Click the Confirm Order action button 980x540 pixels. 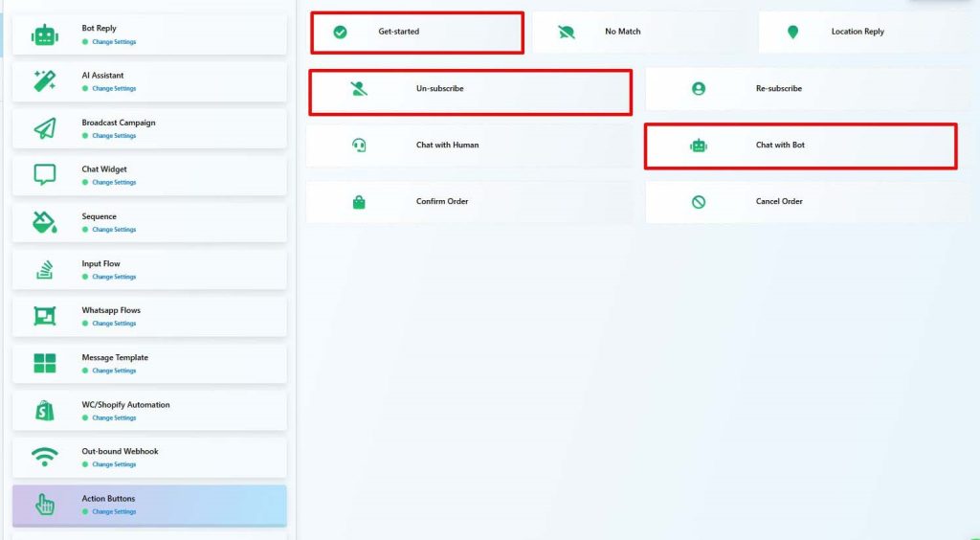point(469,202)
